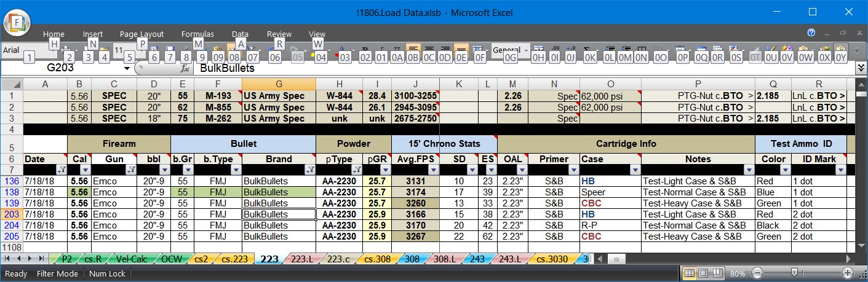The width and height of the screenshot is (868, 282).
Task: Switch to the Vel-Calc sheet tab
Action: click(x=133, y=259)
